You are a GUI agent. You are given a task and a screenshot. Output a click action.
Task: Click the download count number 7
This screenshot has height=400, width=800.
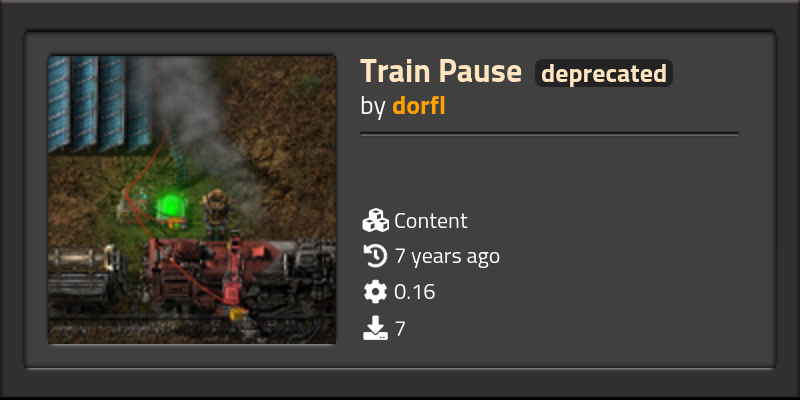coord(399,329)
